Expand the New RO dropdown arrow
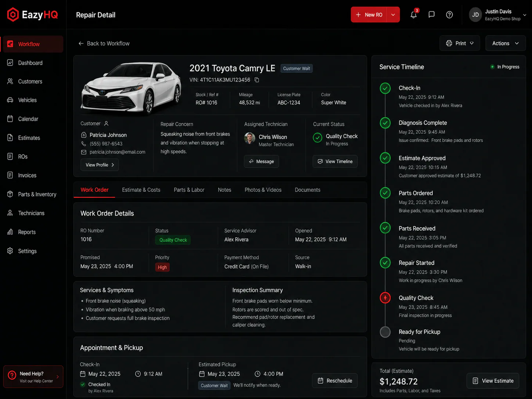This screenshot has width=532, height=399. (393, 15)
